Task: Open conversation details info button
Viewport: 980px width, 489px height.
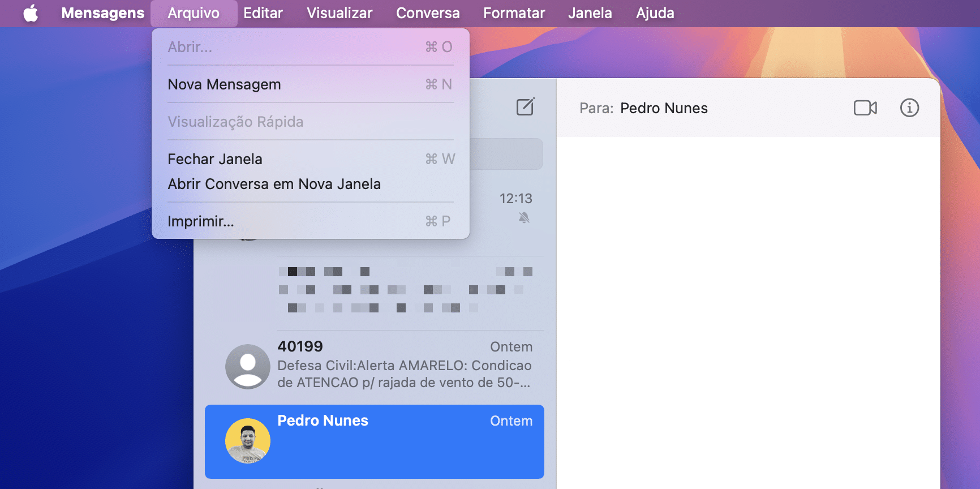Action: pos(909,108)
